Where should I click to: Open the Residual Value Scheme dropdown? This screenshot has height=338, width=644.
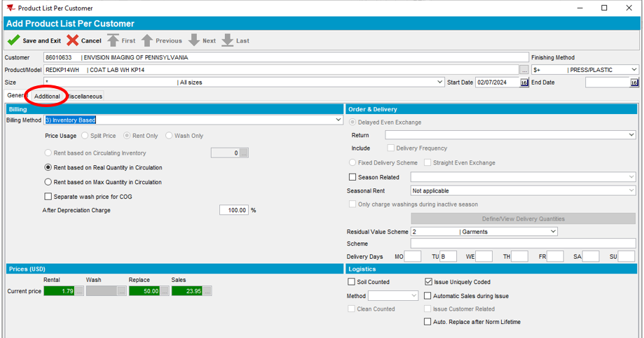tap(553, 232)
